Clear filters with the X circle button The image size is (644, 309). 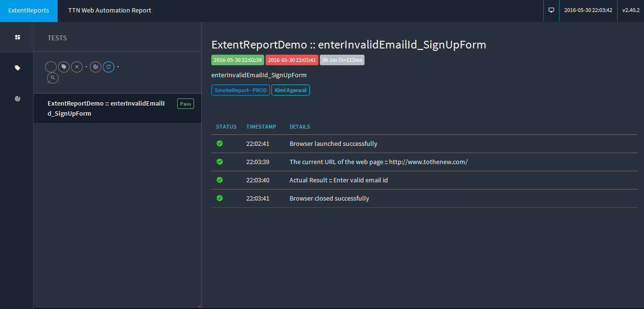[77, 67]
